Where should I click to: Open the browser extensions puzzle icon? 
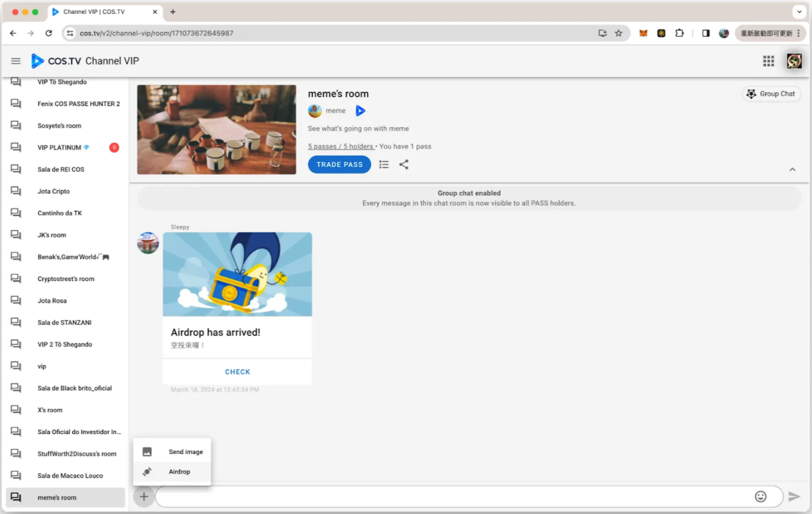pos(679,33)
